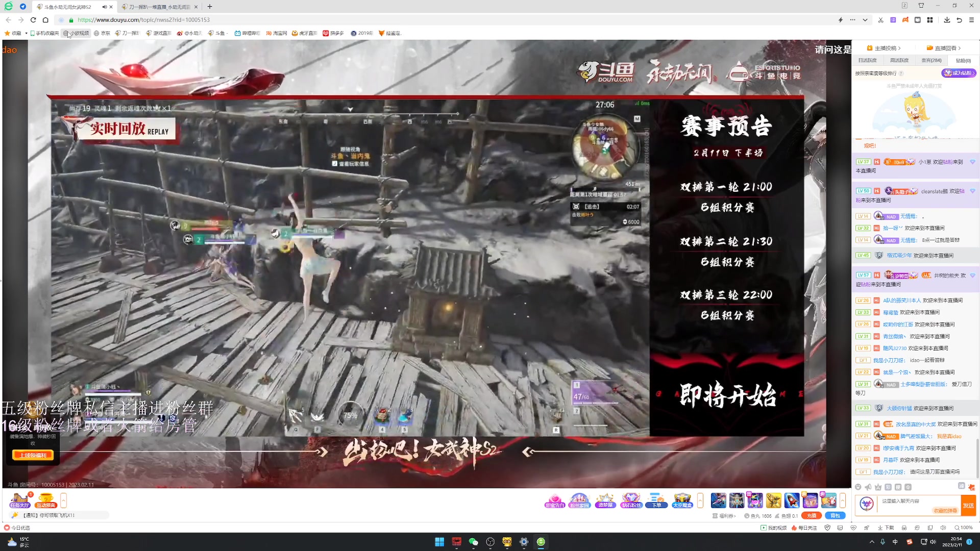Click the 任务大厅 icon at bottom left

tap(19, 500)
